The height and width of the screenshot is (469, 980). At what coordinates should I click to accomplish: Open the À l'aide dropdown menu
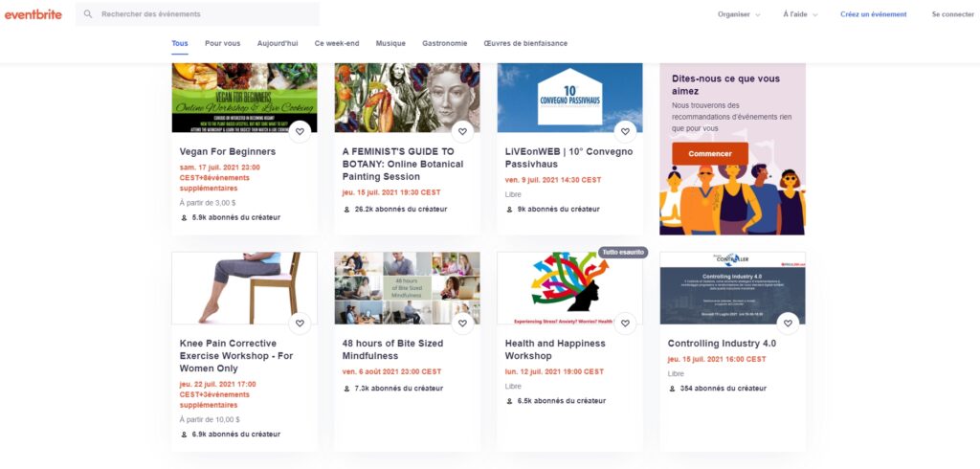click(800, 14)
